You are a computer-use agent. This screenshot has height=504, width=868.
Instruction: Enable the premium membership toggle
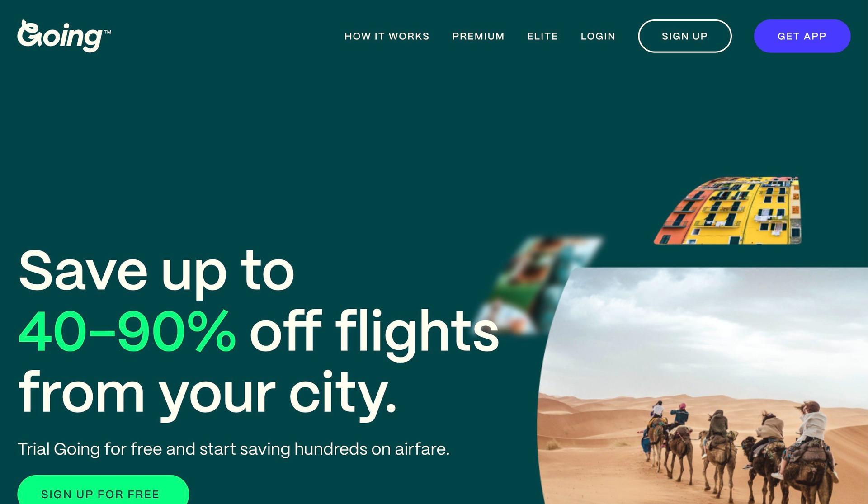click(x=479, y=36)
